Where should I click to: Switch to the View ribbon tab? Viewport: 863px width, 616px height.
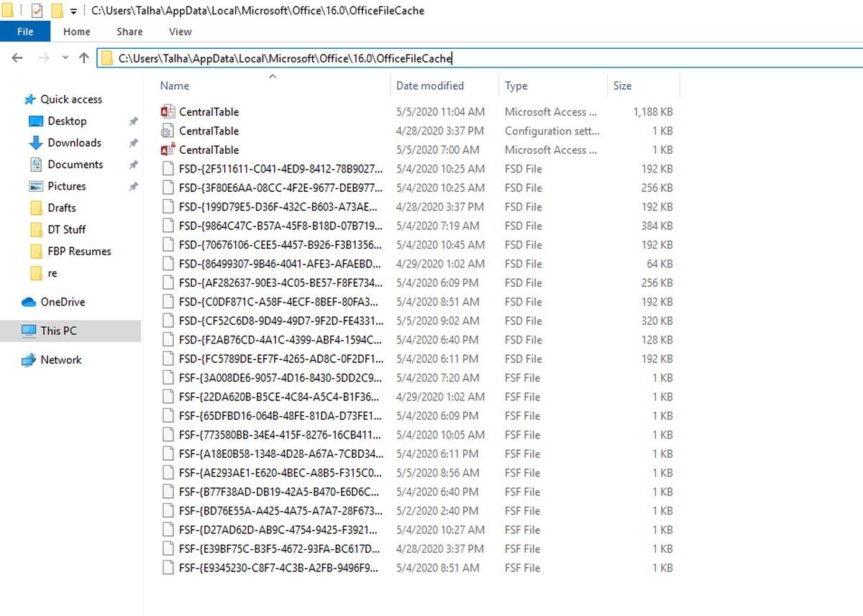[x=179, y=32]
